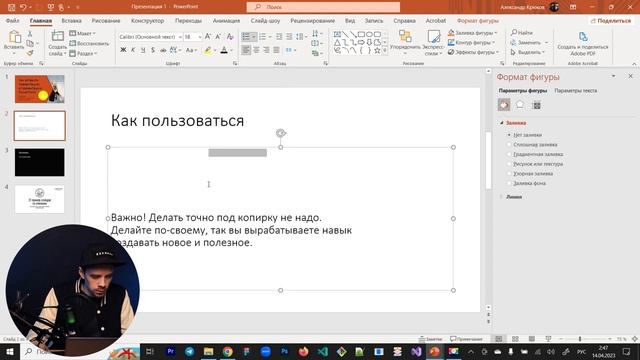Open the Insert (Вставка) ribbon tab
The width and height of the screenshot is (640, 360).
[x=71, y=20]
